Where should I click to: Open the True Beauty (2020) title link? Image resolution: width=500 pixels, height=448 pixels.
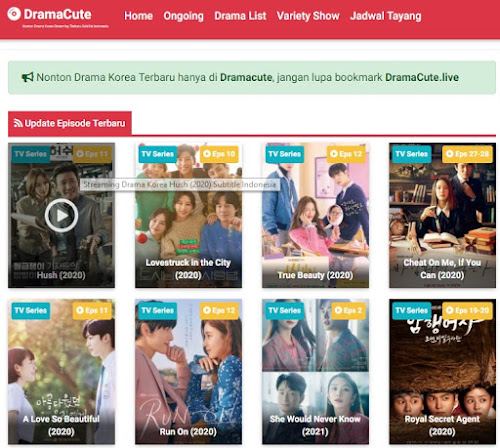tap(315, 275)
